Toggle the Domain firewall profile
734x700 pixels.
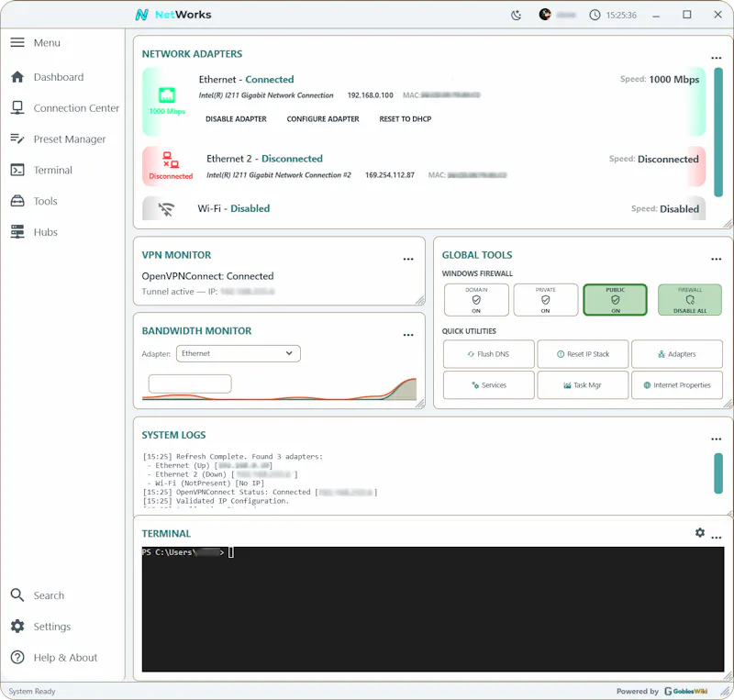click(x=476, y=300)
